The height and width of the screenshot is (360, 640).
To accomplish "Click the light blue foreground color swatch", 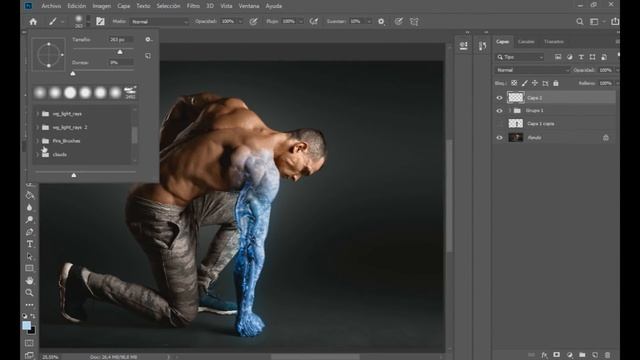I will click(x=27, y=325).
